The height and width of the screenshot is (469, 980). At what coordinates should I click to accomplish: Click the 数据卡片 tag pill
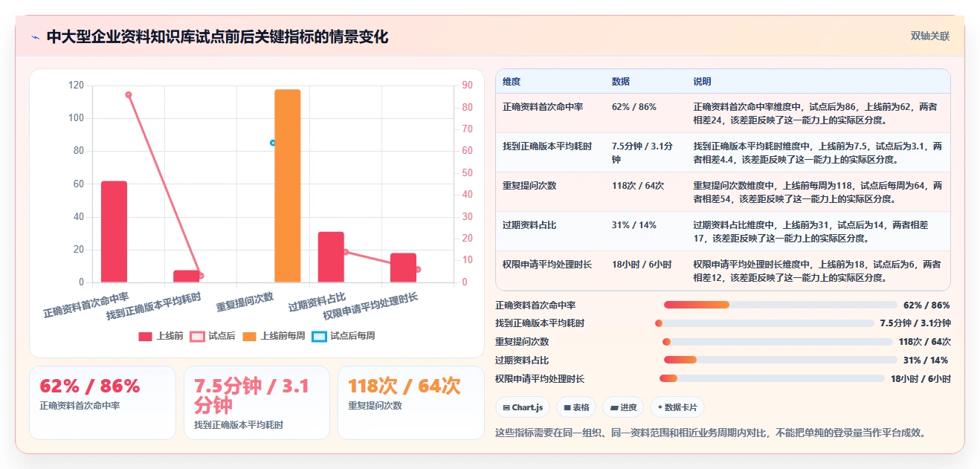pos(677,407)
